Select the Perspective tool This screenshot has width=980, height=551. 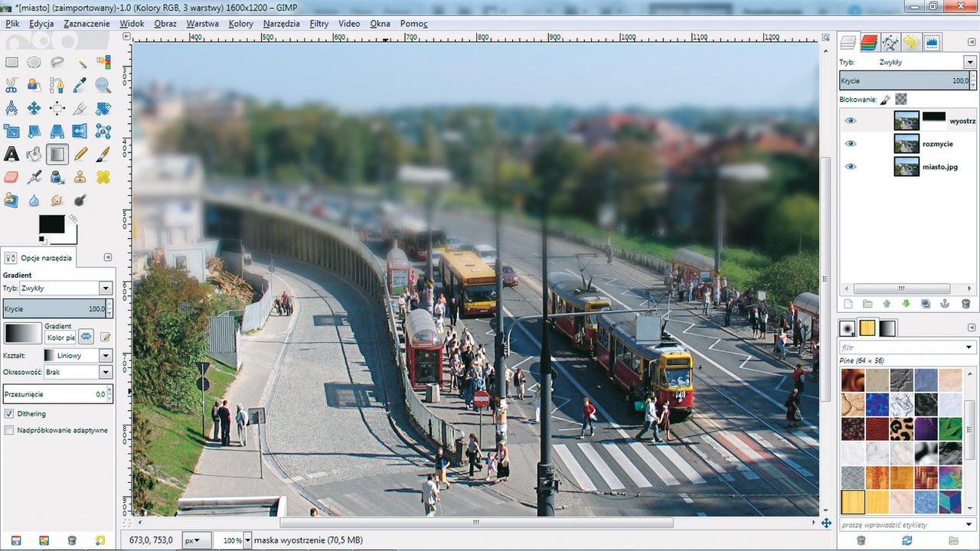point(57,132)
